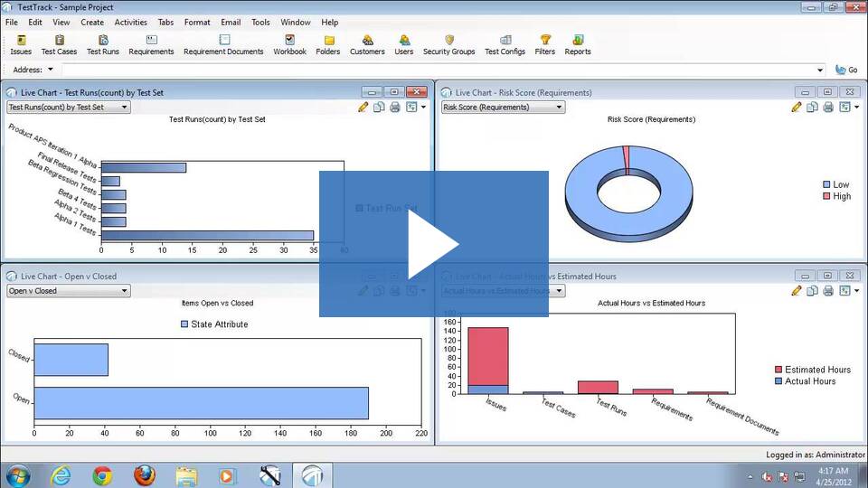Viewport: 868px width, 488px height.
Task: Launch Firefox from the taskbar
Action: pos(145,475)
